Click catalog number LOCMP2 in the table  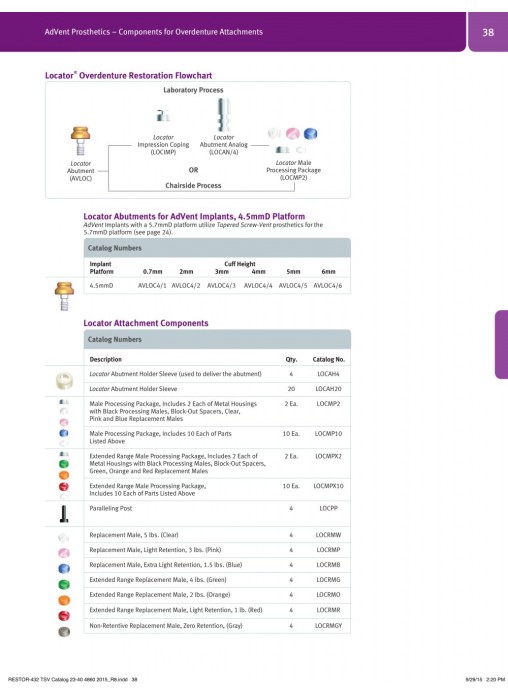point(328,404)
